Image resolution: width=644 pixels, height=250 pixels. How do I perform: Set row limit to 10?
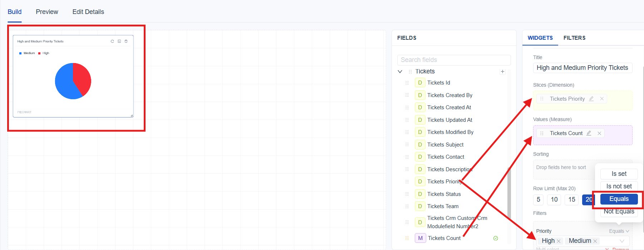point(554,199)
